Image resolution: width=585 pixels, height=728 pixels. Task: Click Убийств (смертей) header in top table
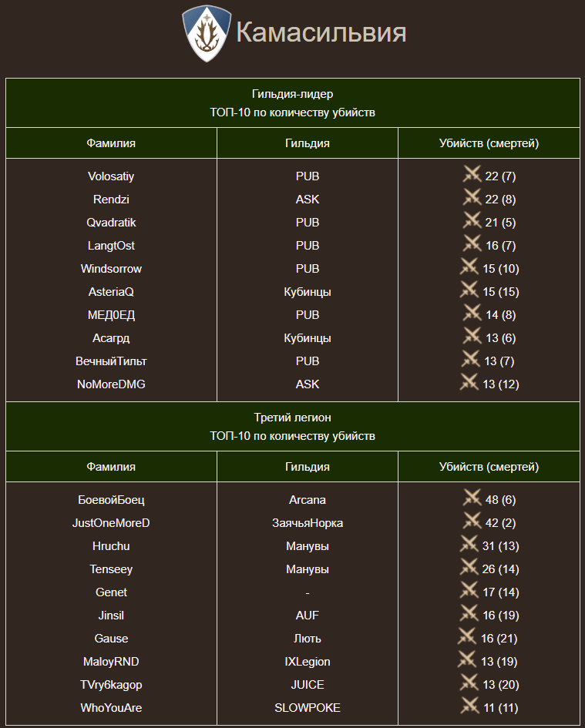[x=489, y=143]
